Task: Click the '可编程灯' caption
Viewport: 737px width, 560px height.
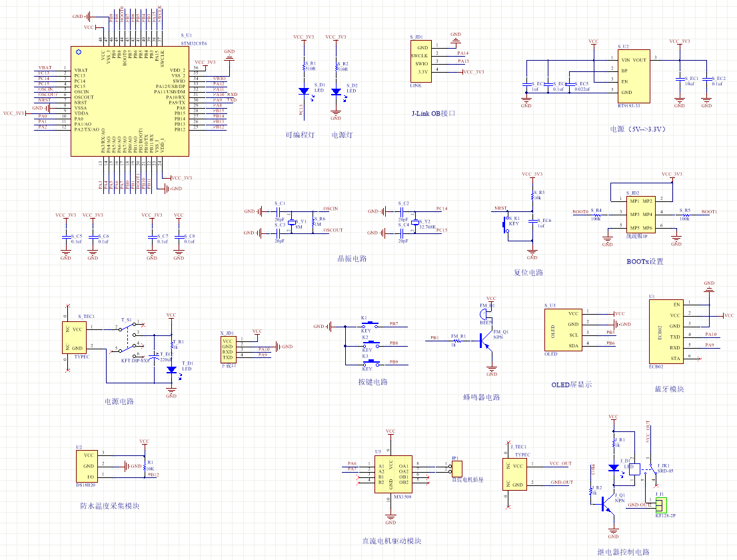Action: [x=300, y=135]
